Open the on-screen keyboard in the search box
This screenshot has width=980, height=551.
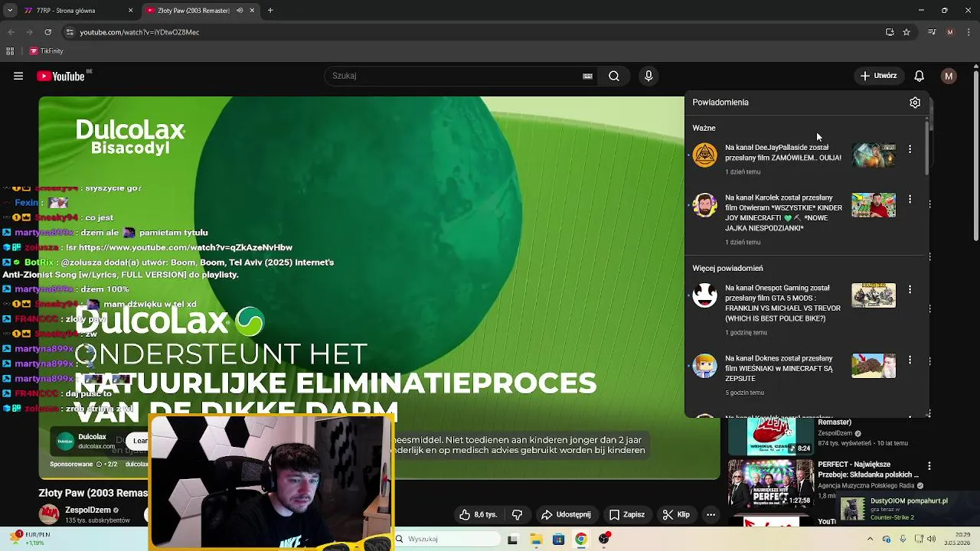point(587,76)
